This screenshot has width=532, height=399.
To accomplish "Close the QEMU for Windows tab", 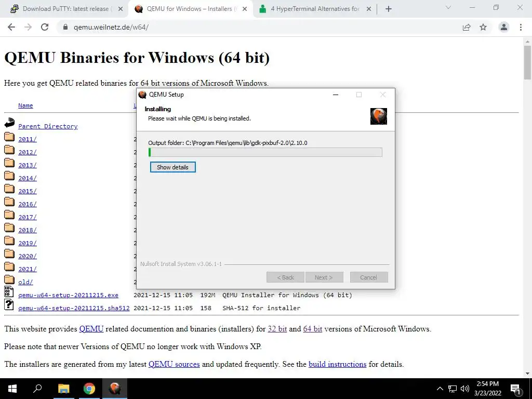I will (244, 9).
